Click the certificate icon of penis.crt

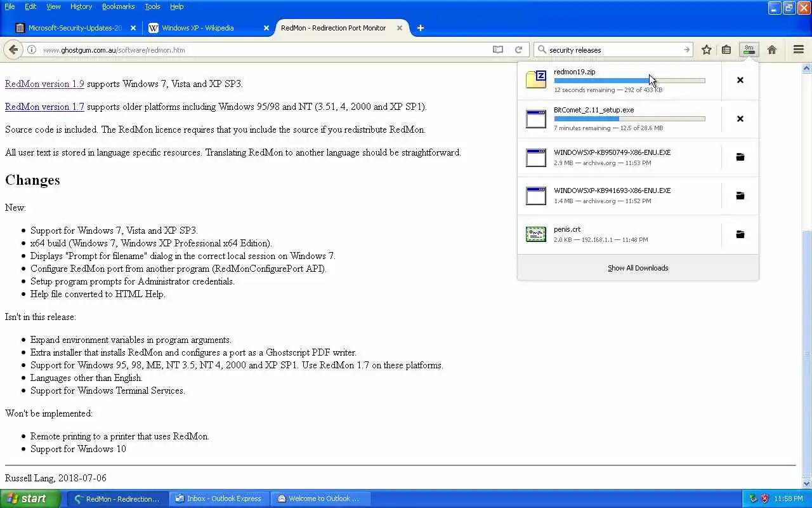point(536,234)
